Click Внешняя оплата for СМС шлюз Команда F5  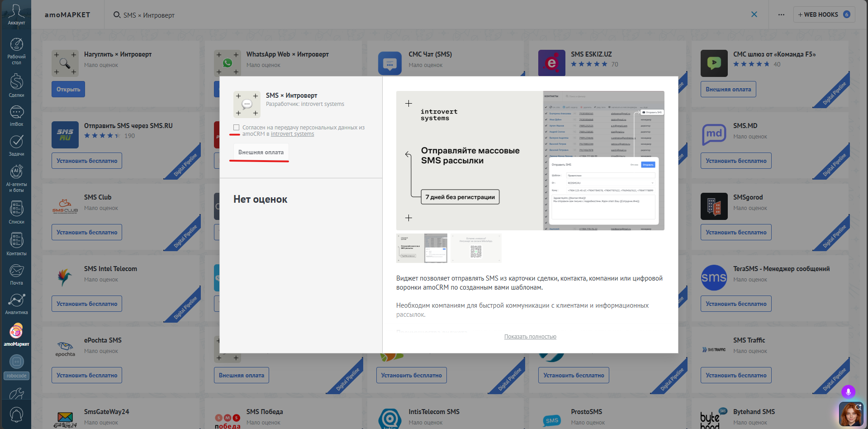[728, 89]
